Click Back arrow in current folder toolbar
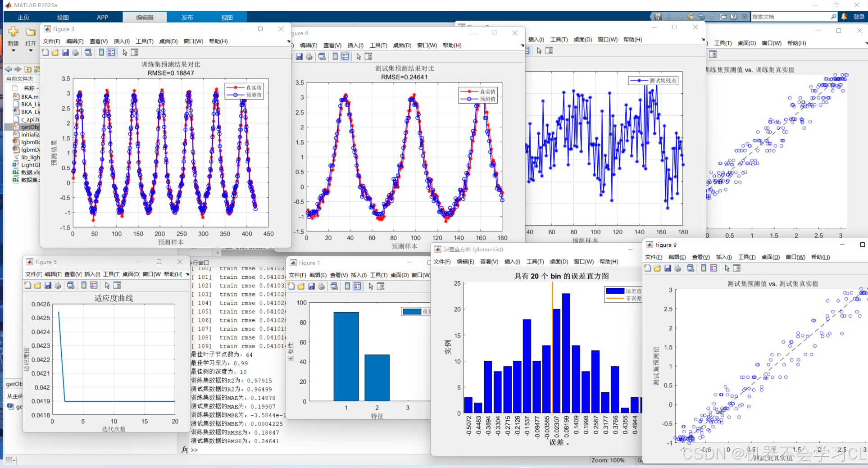The height and width of the screenshot is (468, 868). [x=8, y=69]
